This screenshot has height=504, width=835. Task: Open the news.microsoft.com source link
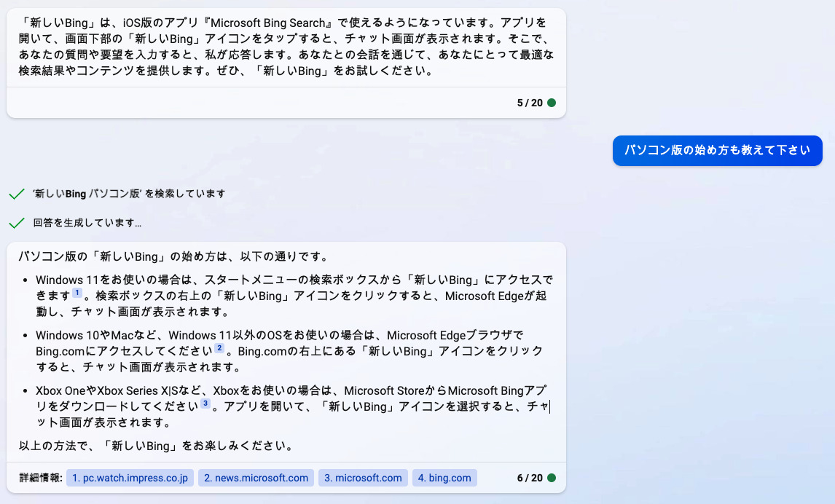tap(256, 478)
